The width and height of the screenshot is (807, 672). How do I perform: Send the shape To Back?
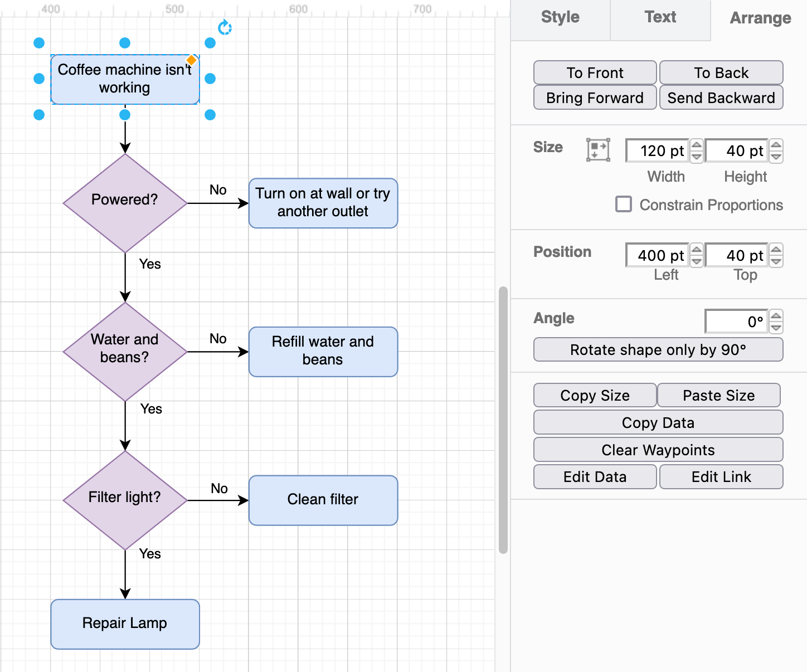pyautogui.click(x=721, y=72)
